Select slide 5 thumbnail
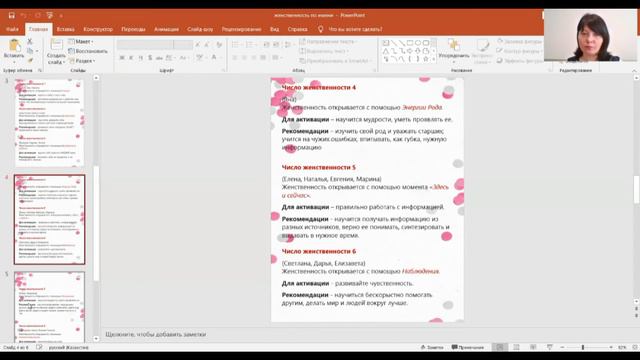 coord(49,307)
